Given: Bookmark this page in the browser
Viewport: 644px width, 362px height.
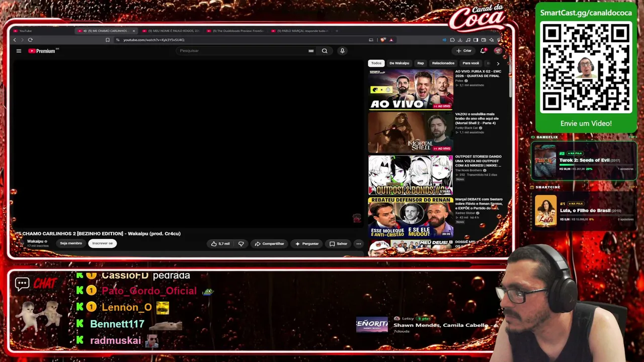Looking at the screenshot, I should tap(107, 40).
